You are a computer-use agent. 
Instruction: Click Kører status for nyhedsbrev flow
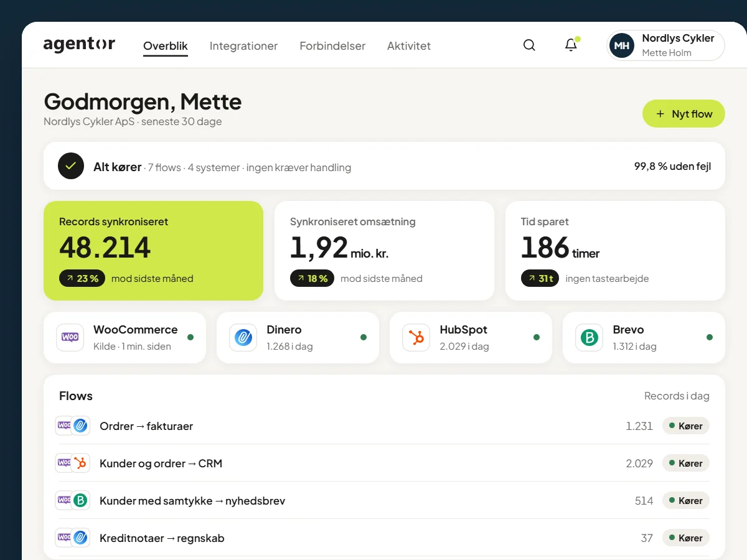686,501
